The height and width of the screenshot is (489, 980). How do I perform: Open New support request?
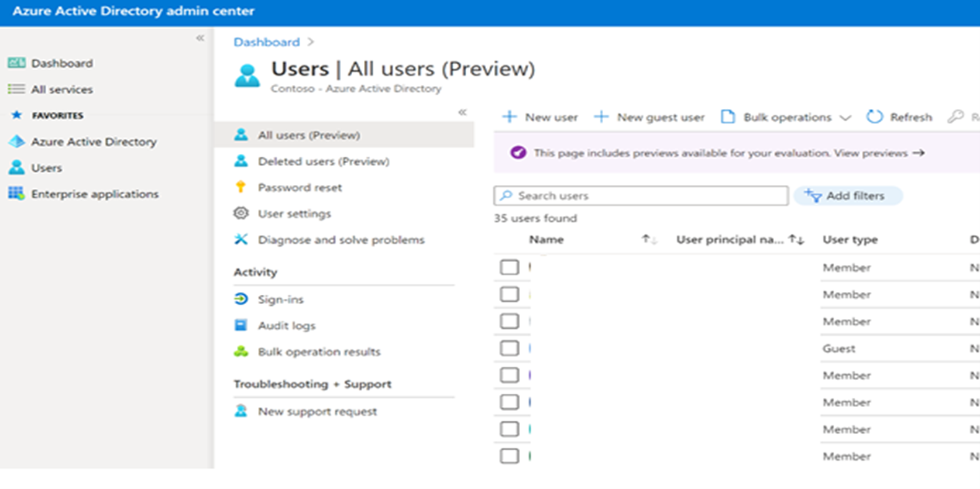[317, 412]
